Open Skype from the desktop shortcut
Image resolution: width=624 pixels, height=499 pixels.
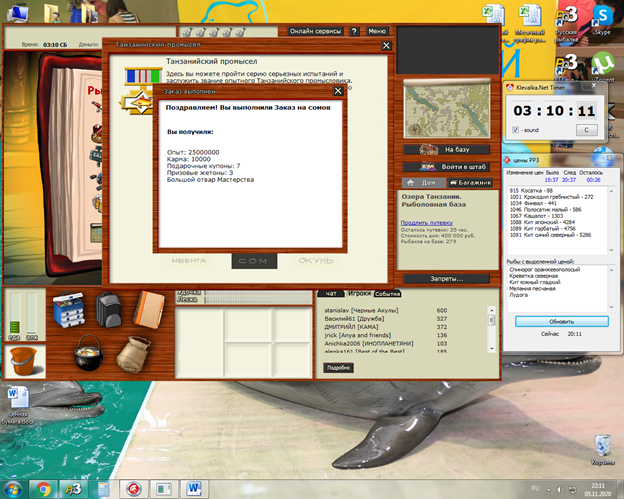coord(603,20)
